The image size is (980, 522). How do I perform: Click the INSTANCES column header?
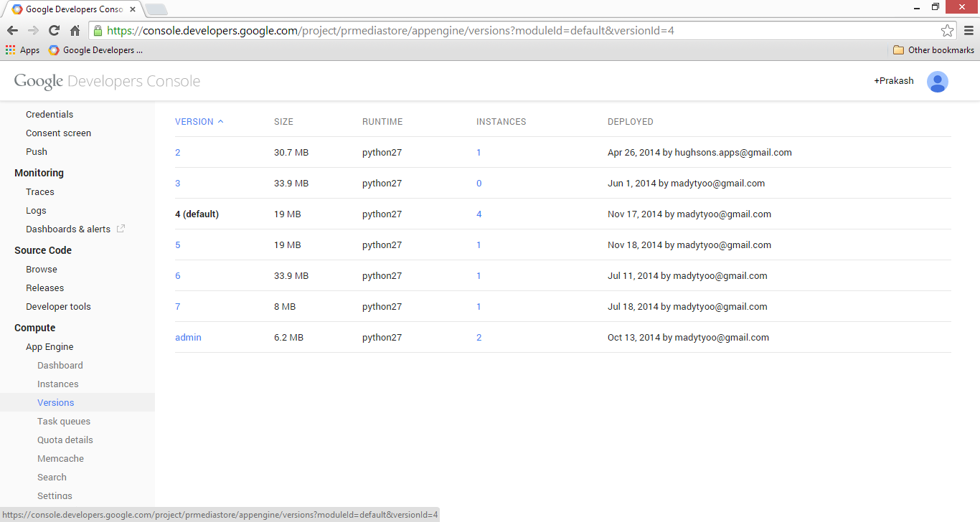point(501,122)
